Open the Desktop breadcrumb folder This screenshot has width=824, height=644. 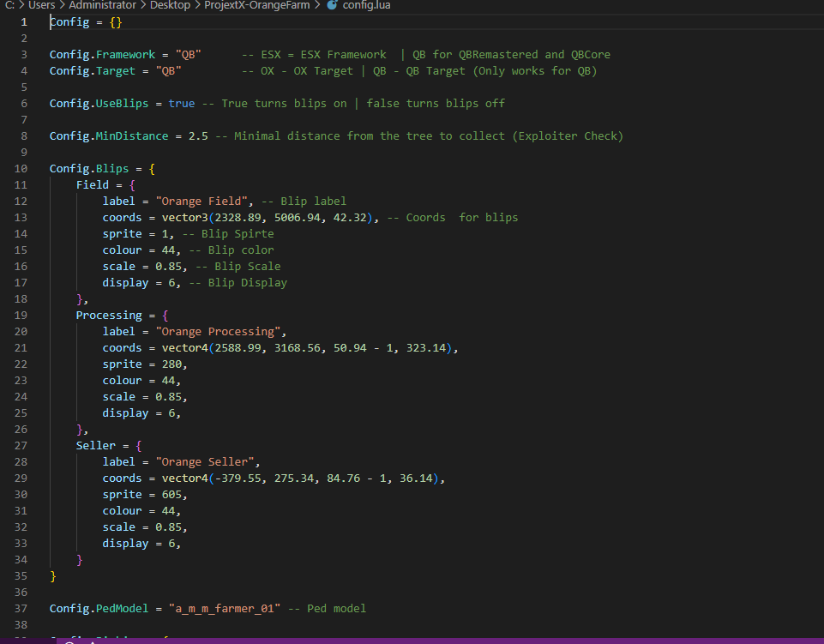click(x=171, y=5)
